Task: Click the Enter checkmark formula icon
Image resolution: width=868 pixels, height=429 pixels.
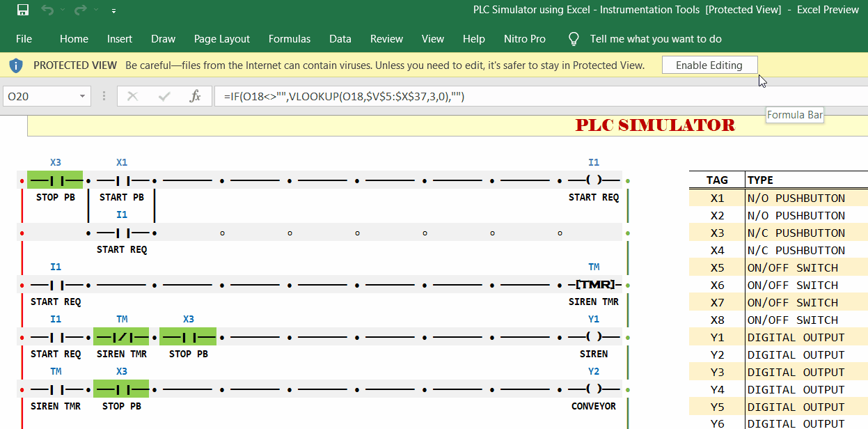Action: click(x=164, y=96)
